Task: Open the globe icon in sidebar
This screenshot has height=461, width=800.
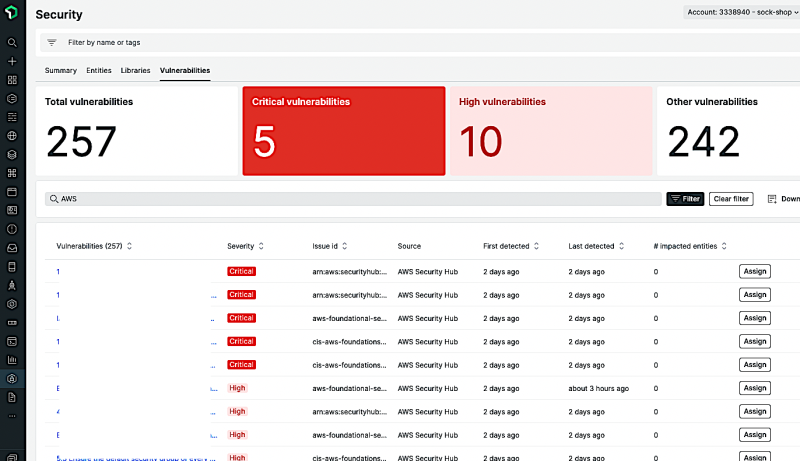Action: coord(12,136)
